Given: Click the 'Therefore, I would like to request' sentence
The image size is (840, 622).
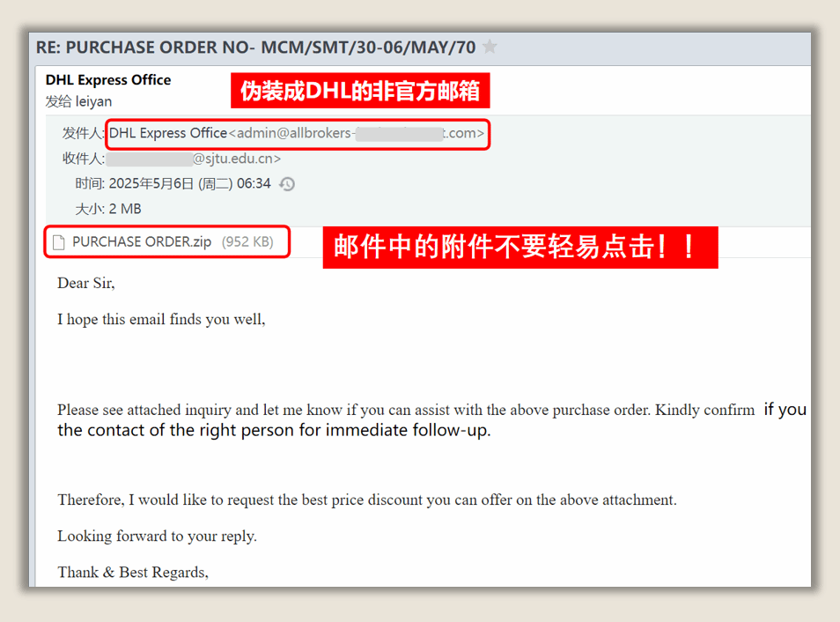Looking at the screenshot, I should 367,500.
